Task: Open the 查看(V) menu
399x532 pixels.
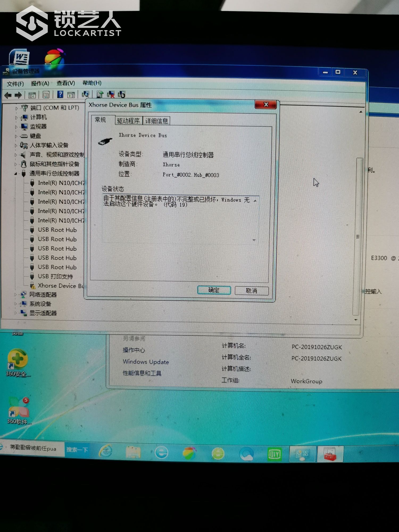Action: (66, 83)
